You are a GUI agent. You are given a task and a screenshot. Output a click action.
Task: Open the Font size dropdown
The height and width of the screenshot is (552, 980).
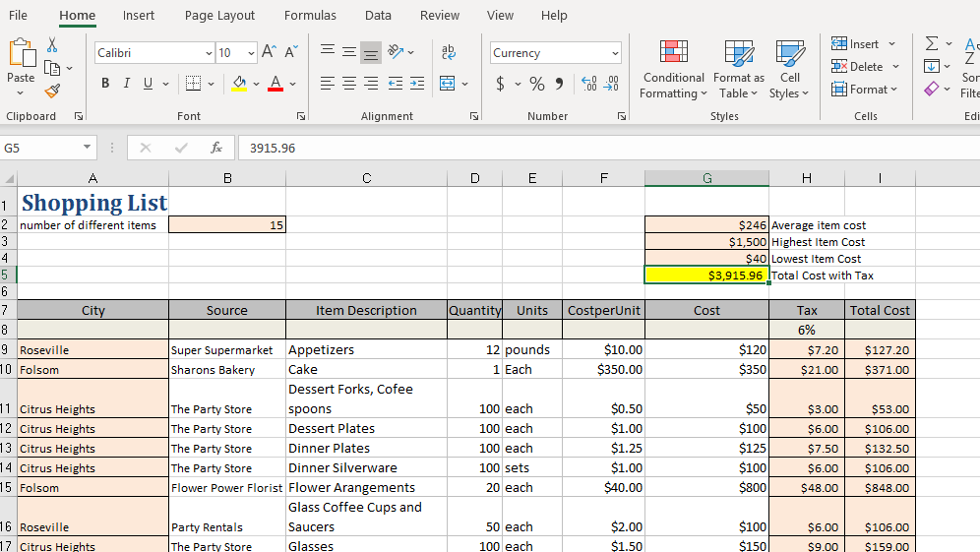click(251, 53)
